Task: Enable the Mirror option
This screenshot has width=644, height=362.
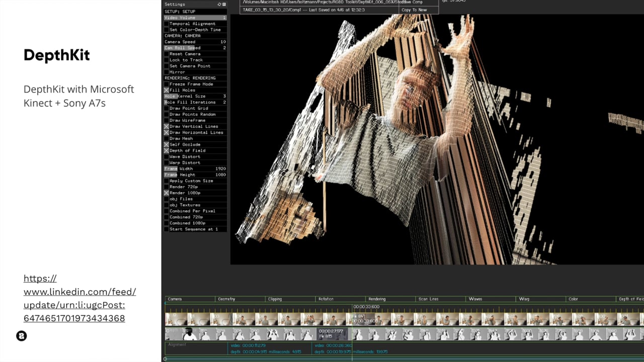Action: 167,72
